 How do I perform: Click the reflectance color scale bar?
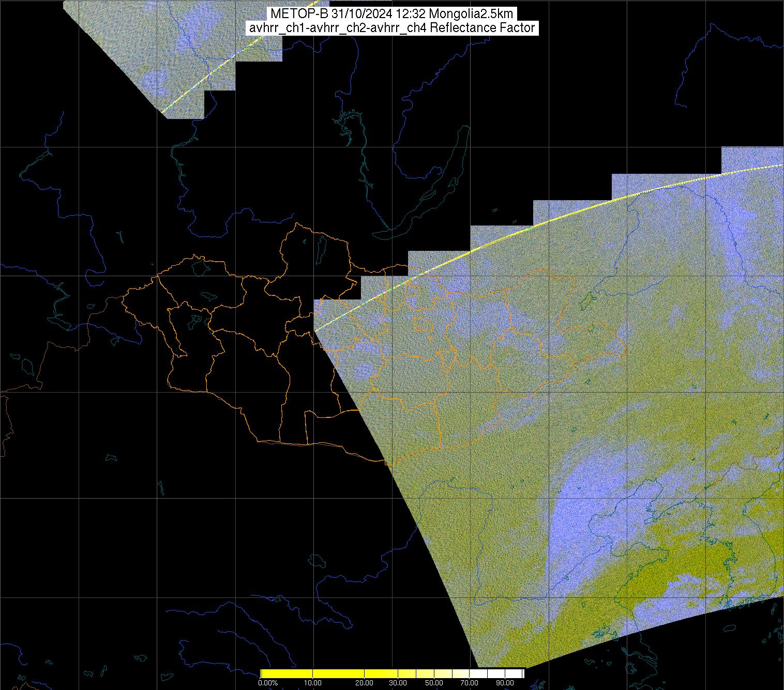[392, 673]
